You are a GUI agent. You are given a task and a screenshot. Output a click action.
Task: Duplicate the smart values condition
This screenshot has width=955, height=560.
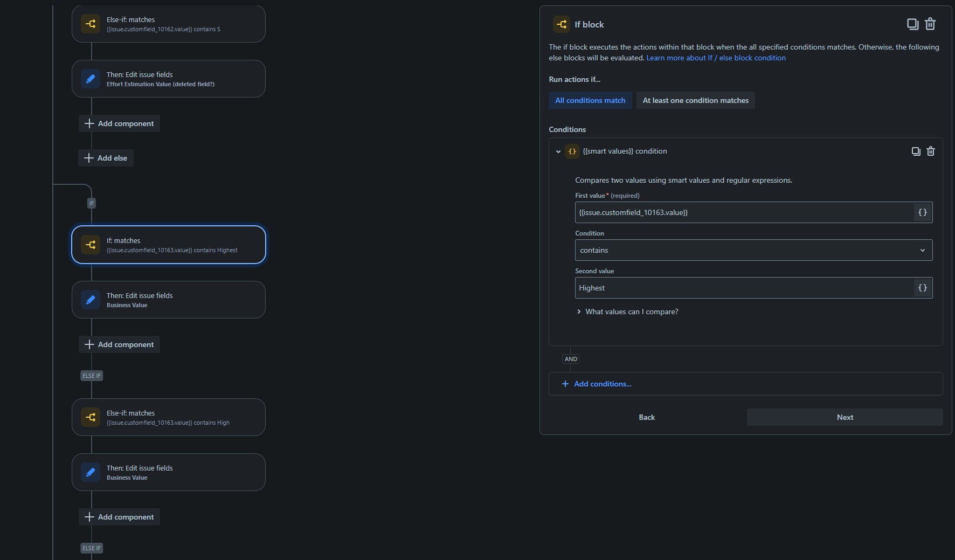(x=916, y=151)
